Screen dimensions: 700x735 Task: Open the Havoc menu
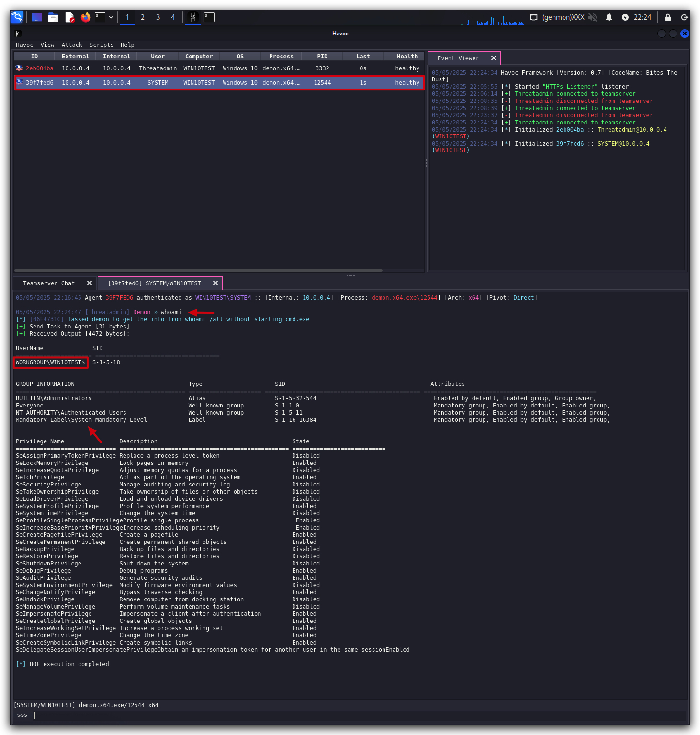tap(24, 45)
